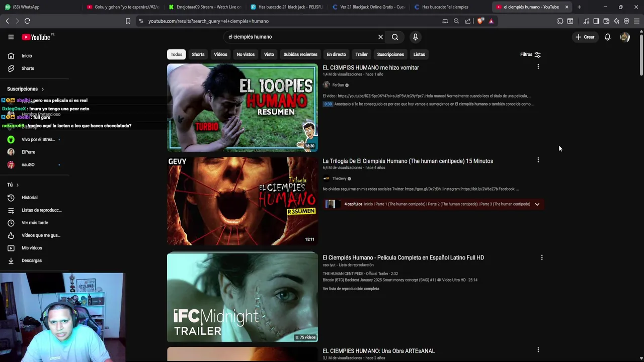Select the En directo chip
644x362 pixels.
pos(336,54)
